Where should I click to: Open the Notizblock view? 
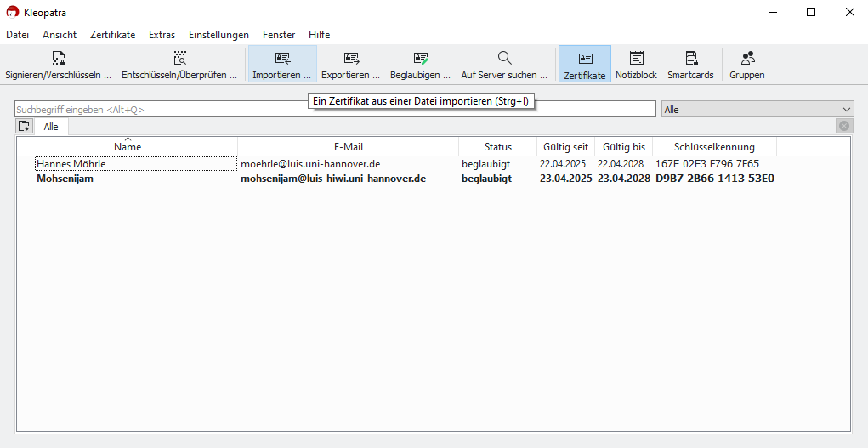(636, 65)
